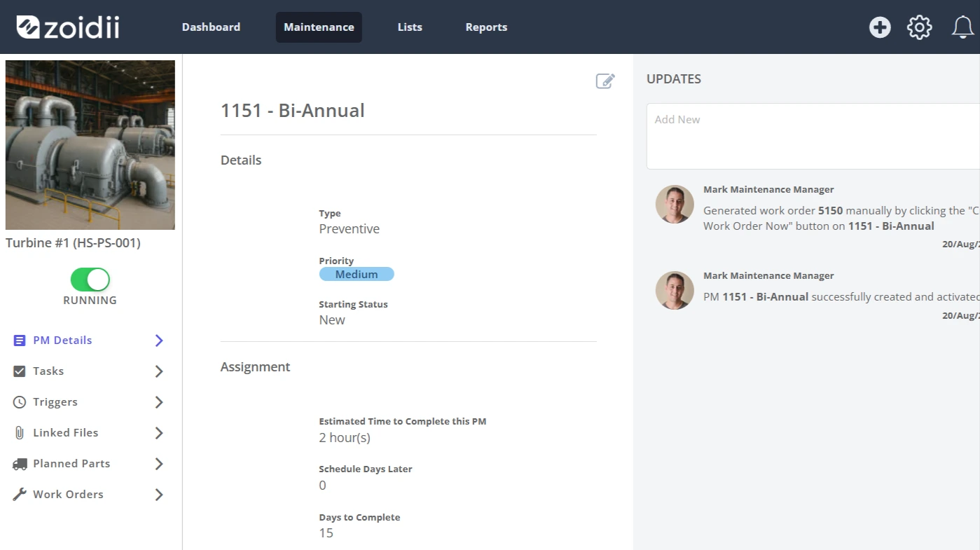Open the Reports menu
Screen dimensions: 980x550
pos(486,27)
